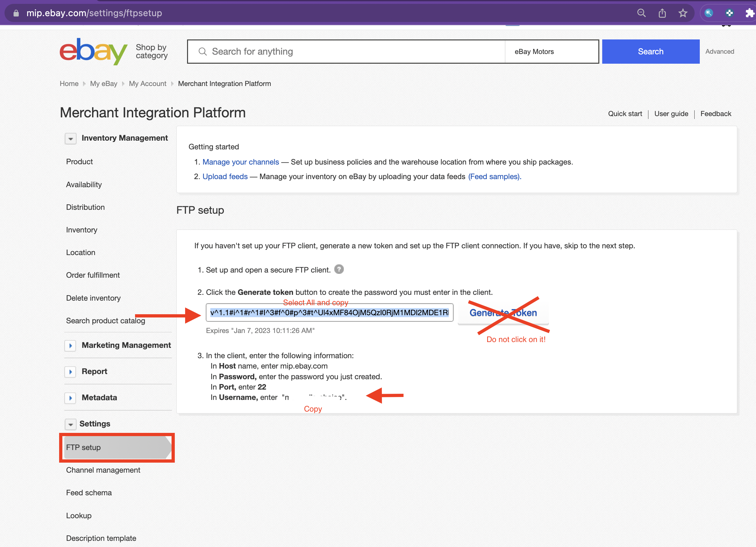Click the eBay logo
Viewport: 756px width, 547px height.
coord(93,51)
